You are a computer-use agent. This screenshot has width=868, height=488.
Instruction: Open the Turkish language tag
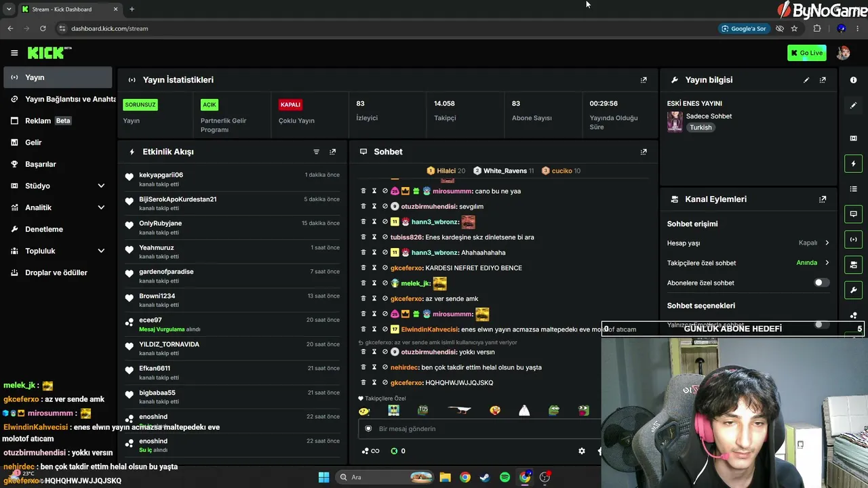[x=701, y=127]
